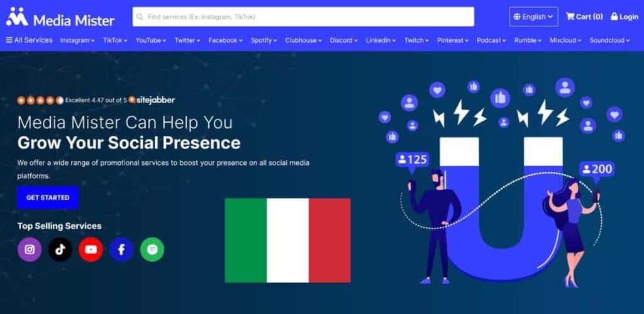Open the Discord nav menu item
Viewport: 644px width, 314px height.
pyautogui.click(x=344, y=40)
